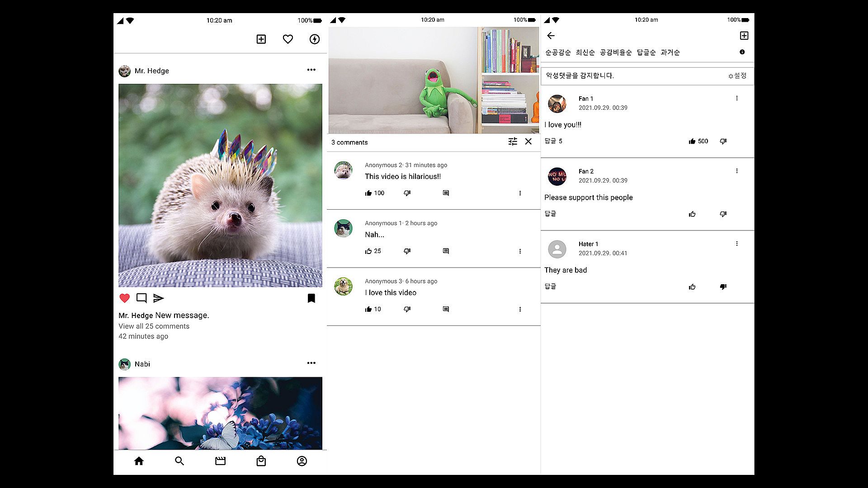Tap the send icon under hedgehog photo
The image size is (868, 488).
point(158,298)
